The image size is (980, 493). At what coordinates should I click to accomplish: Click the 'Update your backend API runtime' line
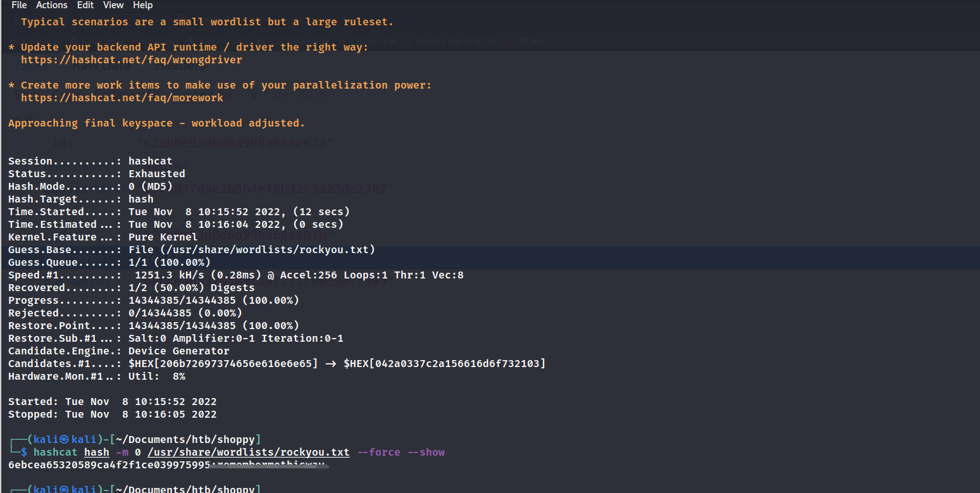tap(188, 47)
